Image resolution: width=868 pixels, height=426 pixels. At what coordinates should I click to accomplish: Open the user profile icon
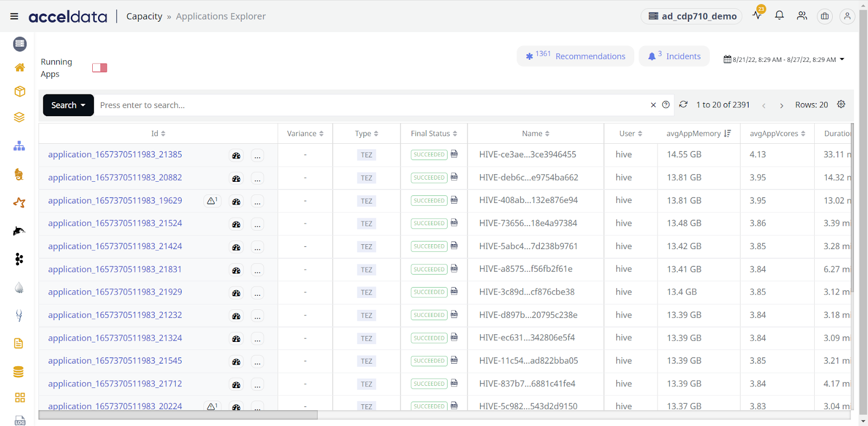point(847,16)
